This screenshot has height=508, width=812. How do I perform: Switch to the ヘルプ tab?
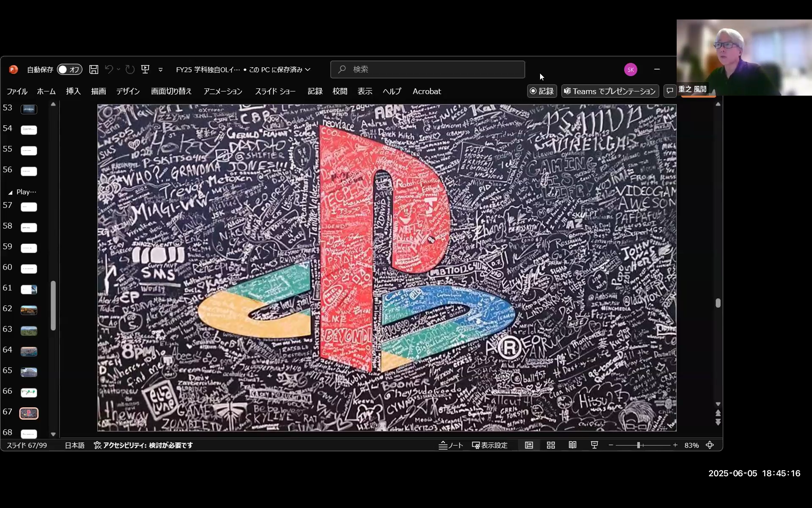392,91
